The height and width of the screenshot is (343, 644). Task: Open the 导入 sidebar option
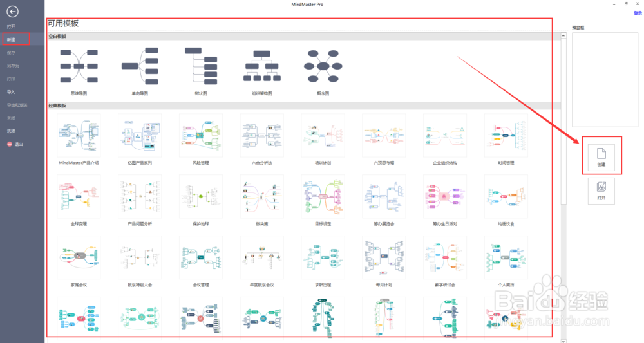click(11, 92)
